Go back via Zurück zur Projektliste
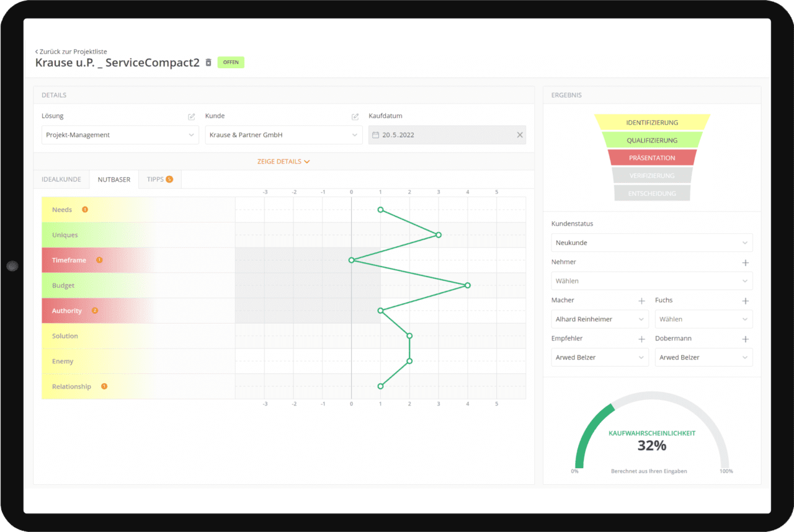 click(x=71, y=51)
